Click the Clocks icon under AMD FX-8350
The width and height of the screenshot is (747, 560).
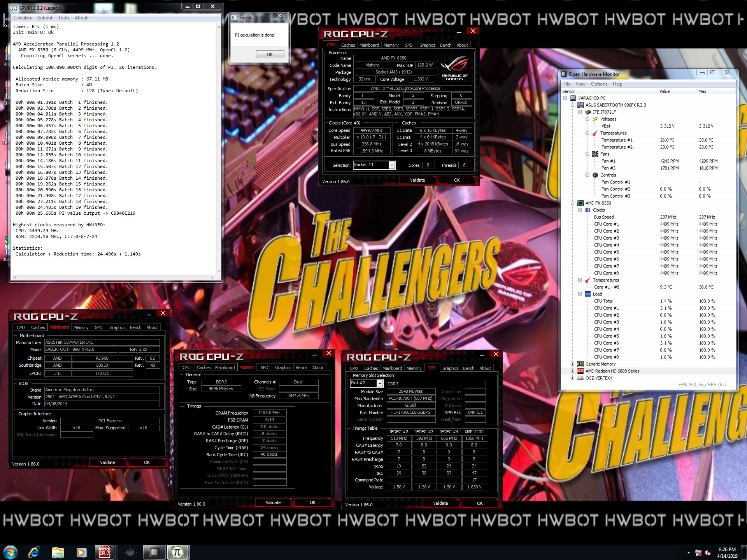588,210
